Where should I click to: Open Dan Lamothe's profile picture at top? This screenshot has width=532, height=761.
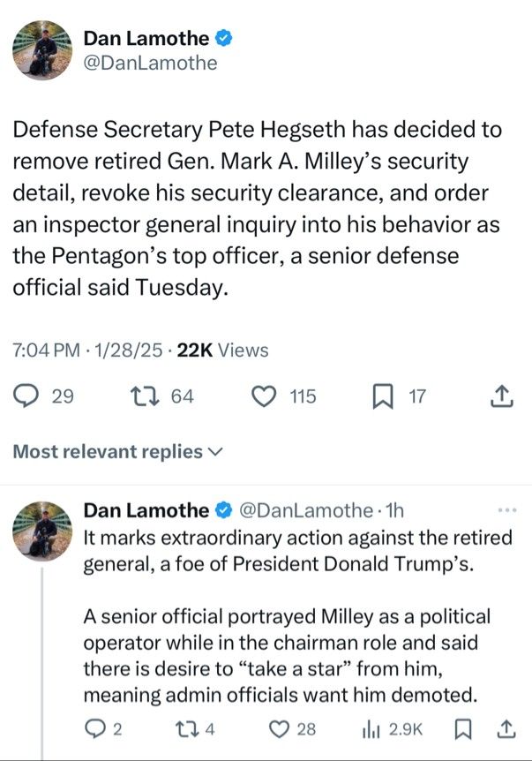42,50
